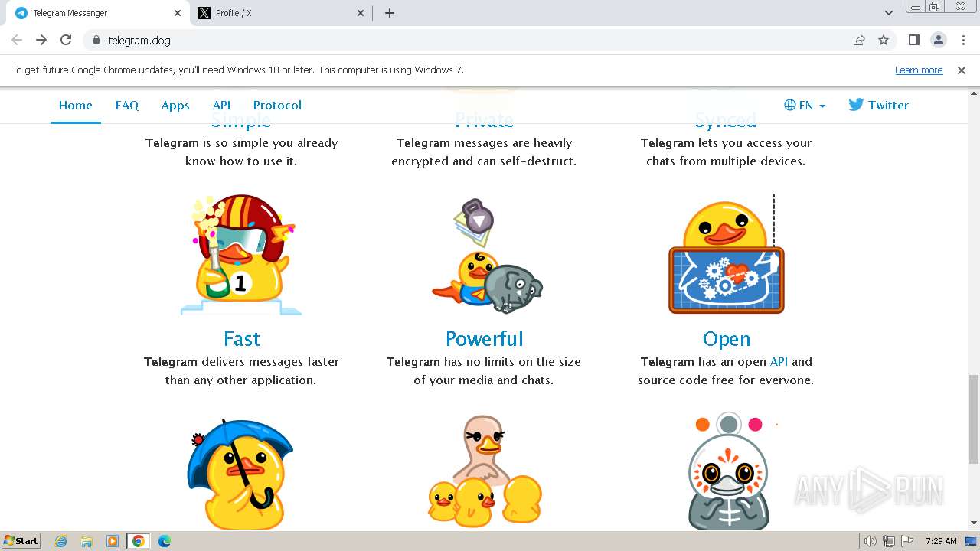Viewport: 980px width, 551px height.
Task: Click the duck carrying elephant image
Action: click(x=487, y=256)
